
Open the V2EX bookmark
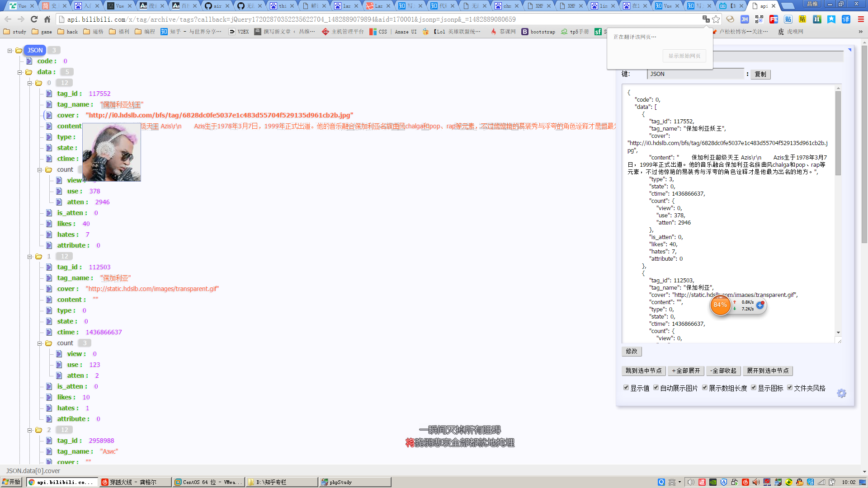(x=239, y=32)
